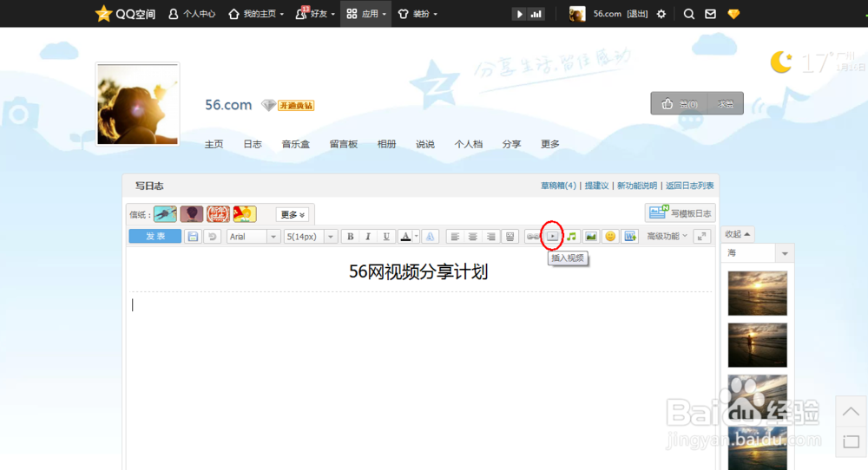Click the yellow diamond icon in top bar
This screenshot has width=868, height=470.
pyautogui.click(x=733, y=14)
